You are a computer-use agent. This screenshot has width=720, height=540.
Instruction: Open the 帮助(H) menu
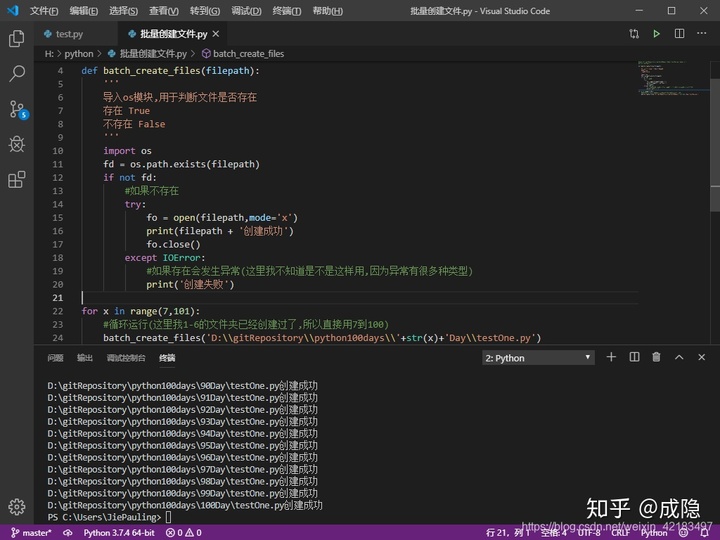pos(327,11)
